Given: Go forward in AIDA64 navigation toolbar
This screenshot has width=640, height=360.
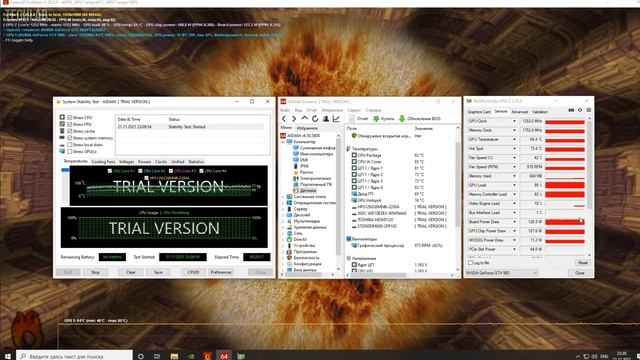Looking at the screenshot, I should pos(294,119).
